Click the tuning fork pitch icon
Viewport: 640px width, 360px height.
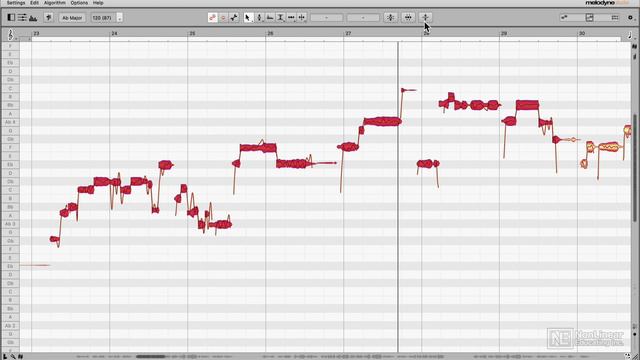49,18
